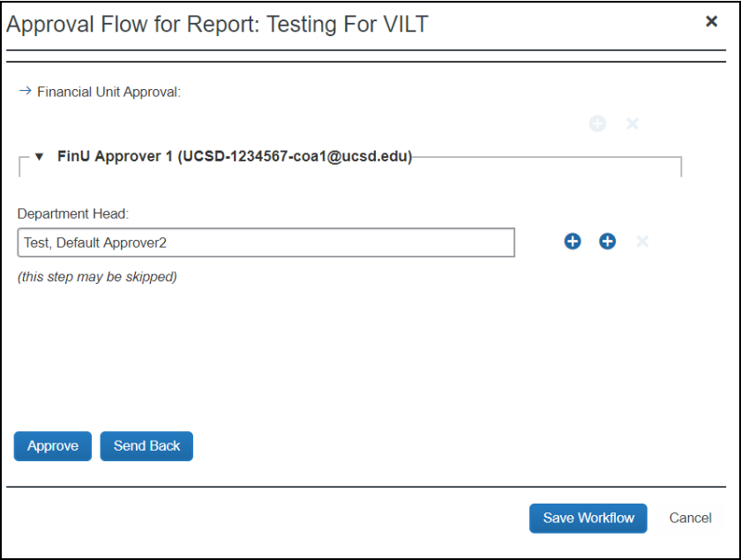
Task: Click the faded remove X on Department Head row
Action: pyautogui.click(x=642, y=242)
